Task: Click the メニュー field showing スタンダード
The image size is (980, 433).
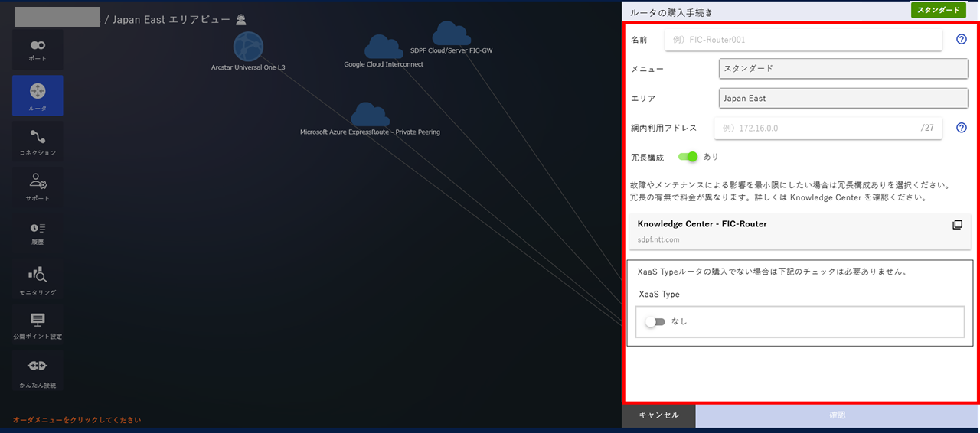Action: (x=844, y=69)
